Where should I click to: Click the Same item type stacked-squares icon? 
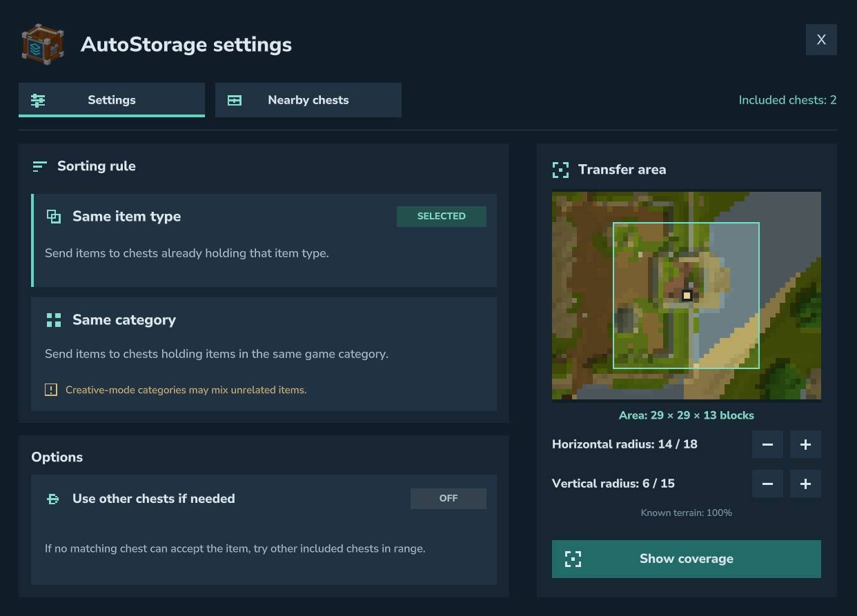(x=53, y=217)
